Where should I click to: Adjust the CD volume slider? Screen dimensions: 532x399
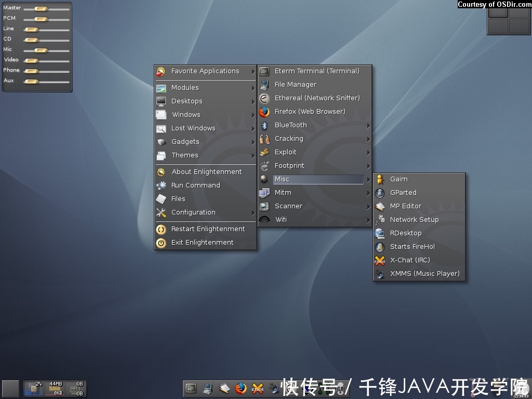click(46, 39)
